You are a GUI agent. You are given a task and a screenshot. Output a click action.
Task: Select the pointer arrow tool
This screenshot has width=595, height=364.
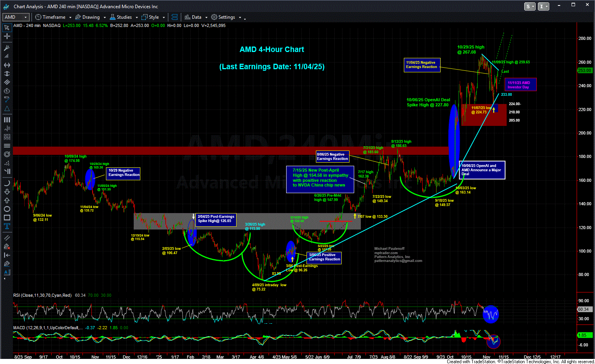(7, 28)
